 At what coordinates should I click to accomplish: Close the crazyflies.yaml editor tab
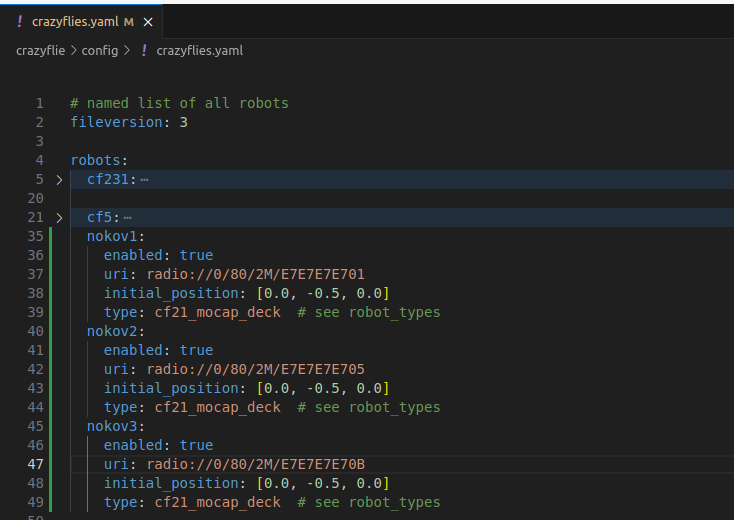tap(148, 22)
